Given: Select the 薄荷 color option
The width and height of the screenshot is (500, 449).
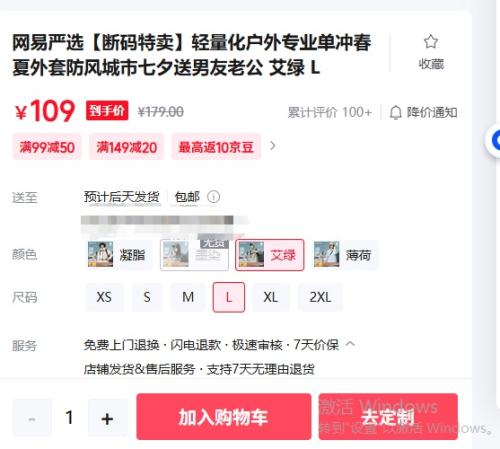Looking at the screenshot, I should (345, 255).
